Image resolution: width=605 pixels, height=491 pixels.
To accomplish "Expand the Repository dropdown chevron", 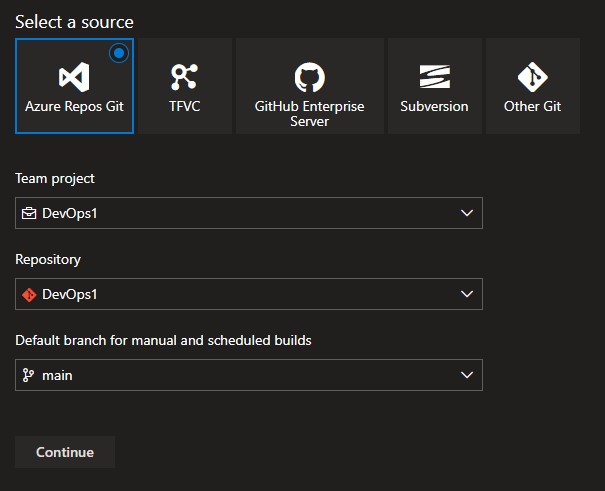I will 467,294.
